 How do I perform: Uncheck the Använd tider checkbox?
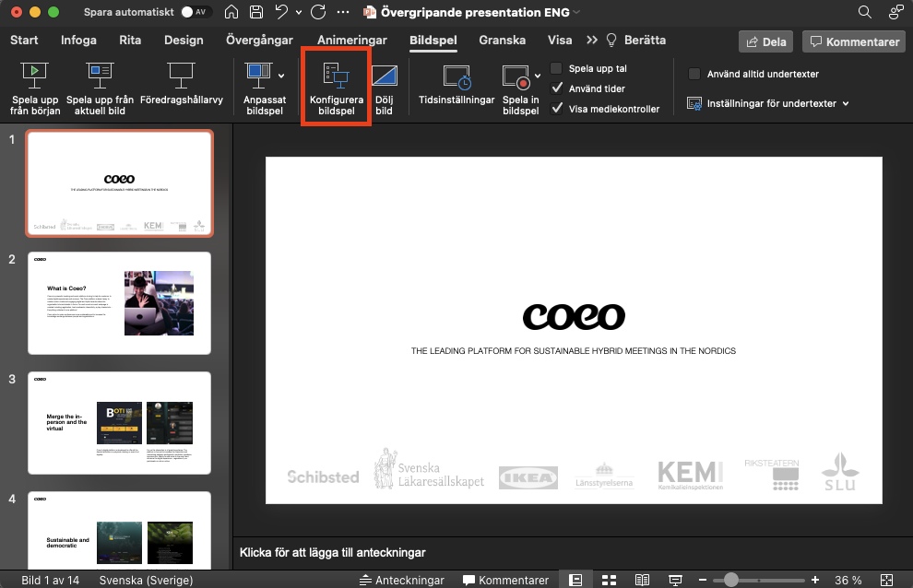557,88
